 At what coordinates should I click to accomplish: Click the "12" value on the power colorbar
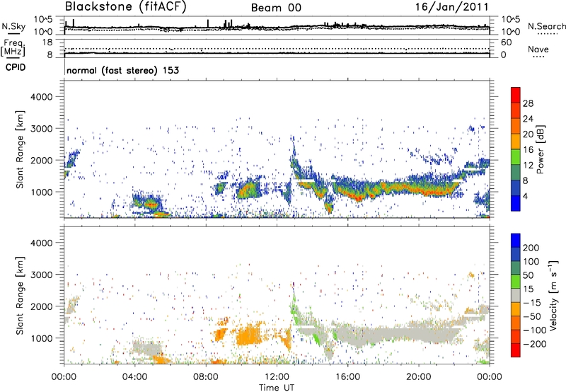tap(528, 166)
